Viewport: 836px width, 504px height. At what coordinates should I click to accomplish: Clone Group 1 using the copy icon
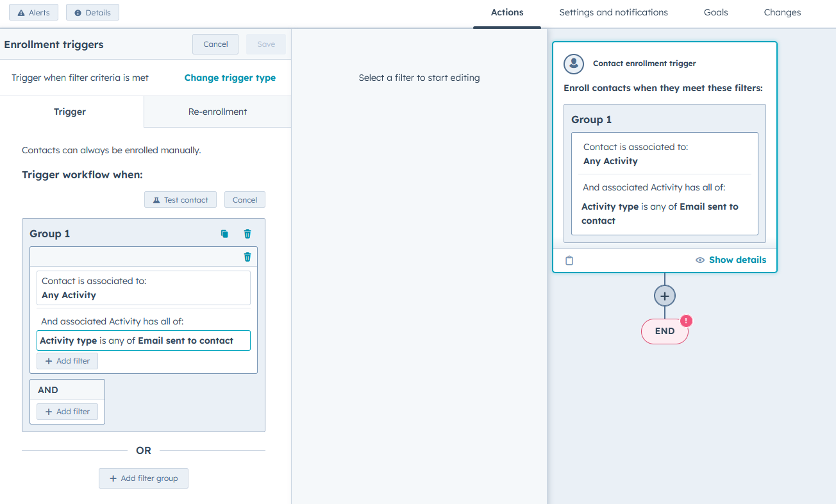[x=224, y=233]
